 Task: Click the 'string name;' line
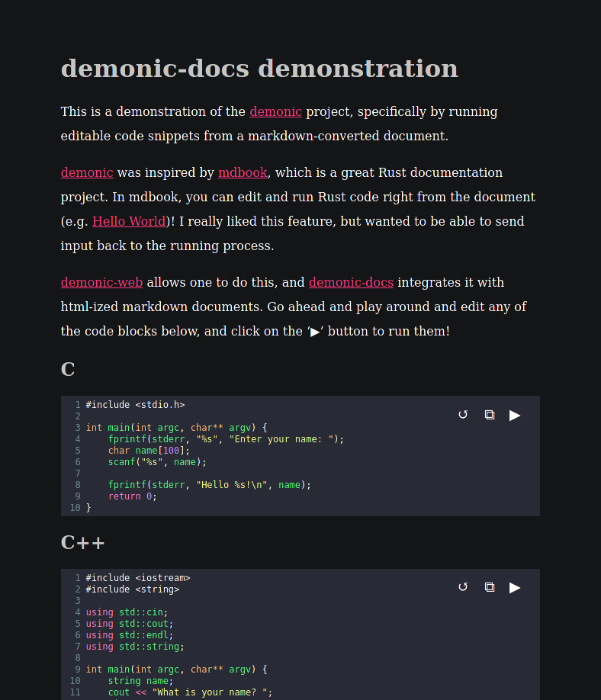[140, 681]
